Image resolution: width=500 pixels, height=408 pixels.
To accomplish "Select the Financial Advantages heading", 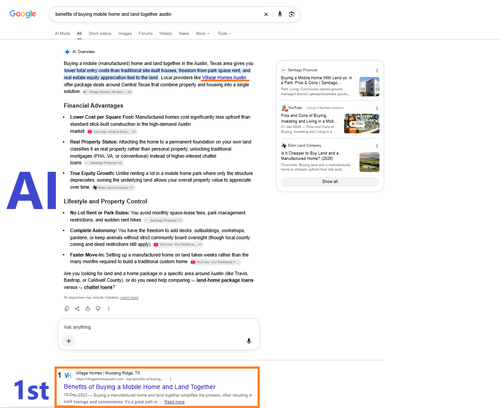I will point(93,106).
